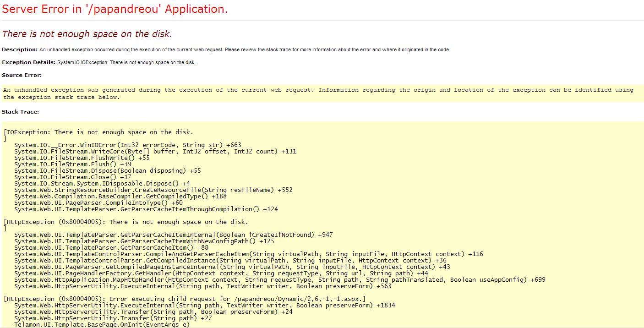Click the PageParser.CompileIntoType() stack line
Viewport: 644px width, 328px height.
pyautogui.click(x=98, y=203)
